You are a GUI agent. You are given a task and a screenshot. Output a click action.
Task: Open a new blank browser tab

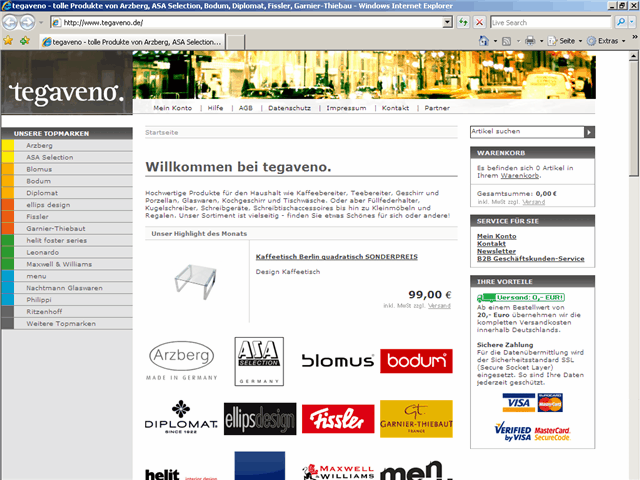click(236, 42)
